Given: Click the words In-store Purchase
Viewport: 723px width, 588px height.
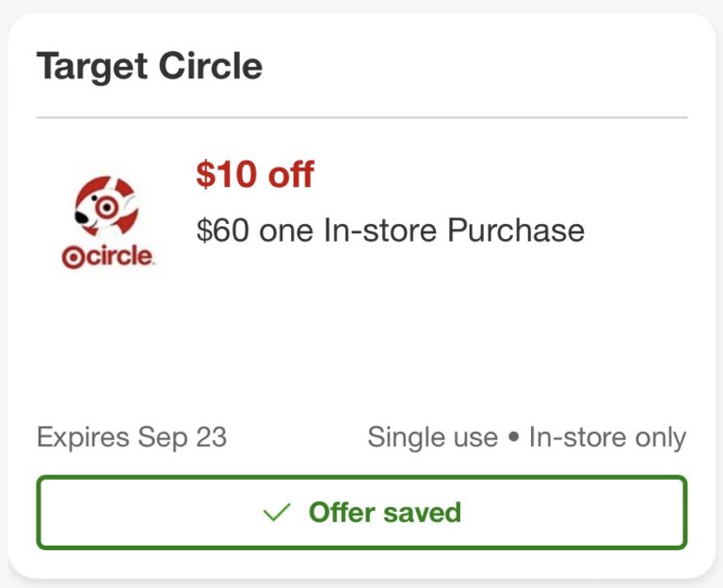Looking at the screenshot, I should (x=454, y=230).
